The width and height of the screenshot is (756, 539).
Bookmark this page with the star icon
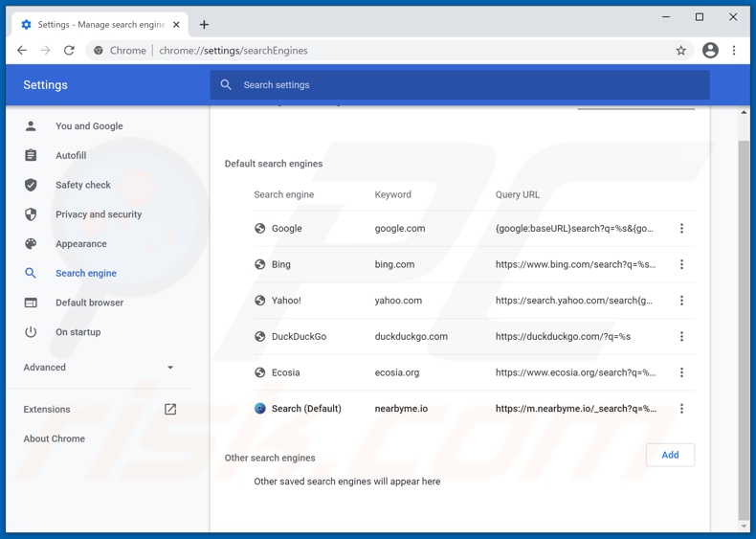pyautogui.click(x=680, y=50)
